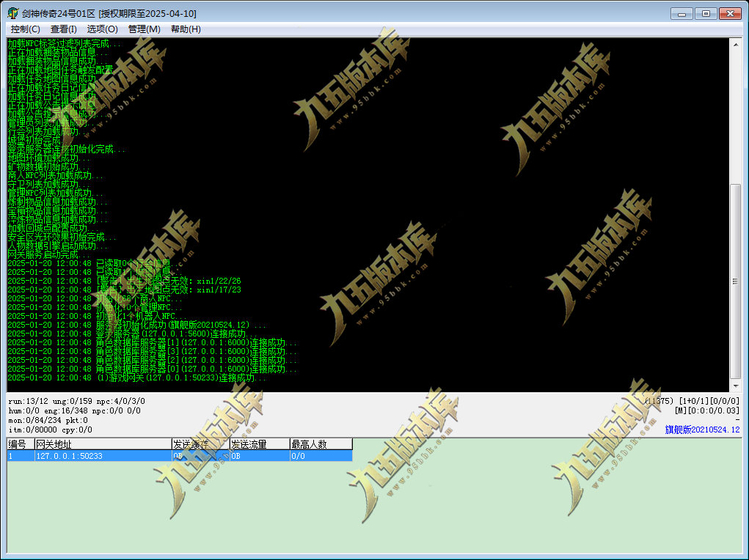Click the 最高人数 column header

tap(321, 444)
